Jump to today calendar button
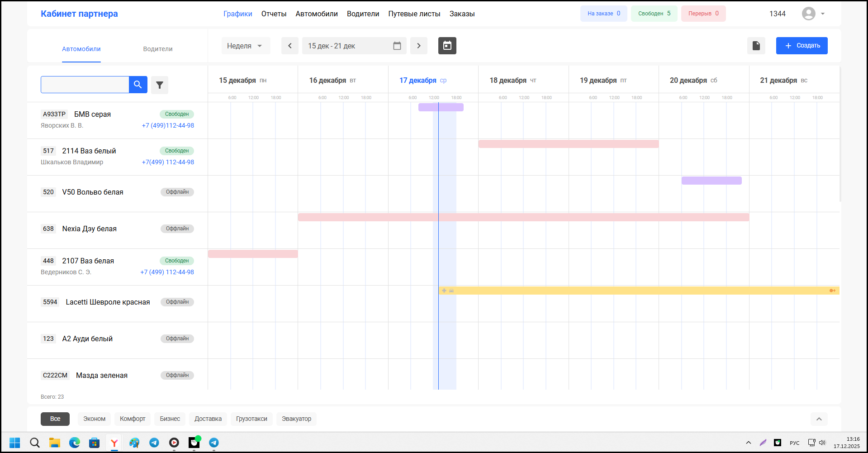 (447, 46)
